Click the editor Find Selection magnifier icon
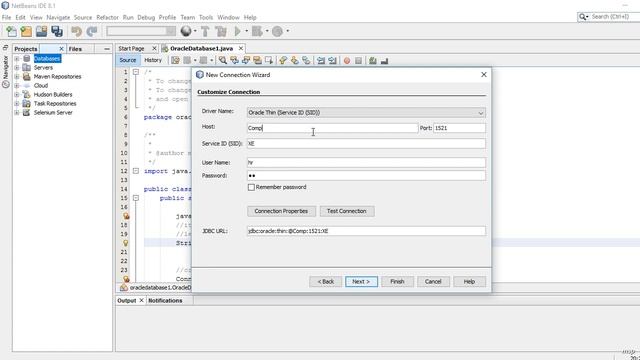The image size is (640, 360). [x=222, y=60]
